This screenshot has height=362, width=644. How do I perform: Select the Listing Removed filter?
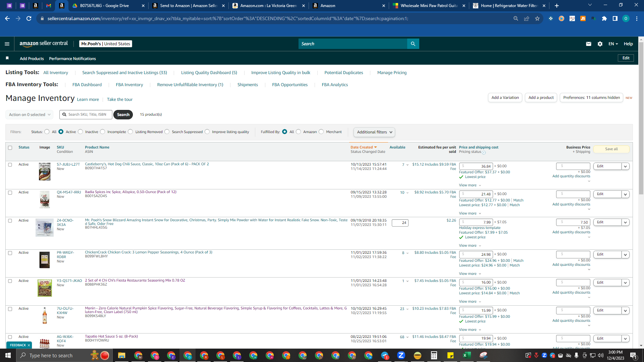click(130, 132)
